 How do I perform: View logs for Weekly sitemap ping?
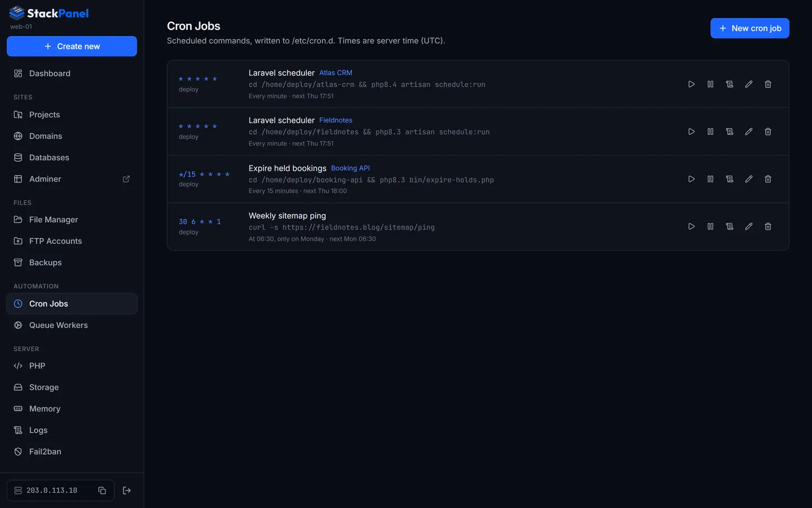pyautogui.click(x=730, y=226)
